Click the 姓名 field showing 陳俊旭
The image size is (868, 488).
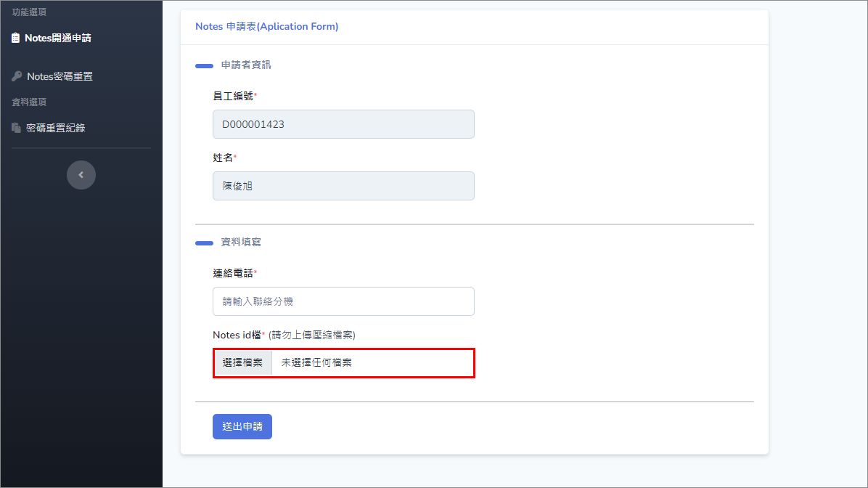343,186
